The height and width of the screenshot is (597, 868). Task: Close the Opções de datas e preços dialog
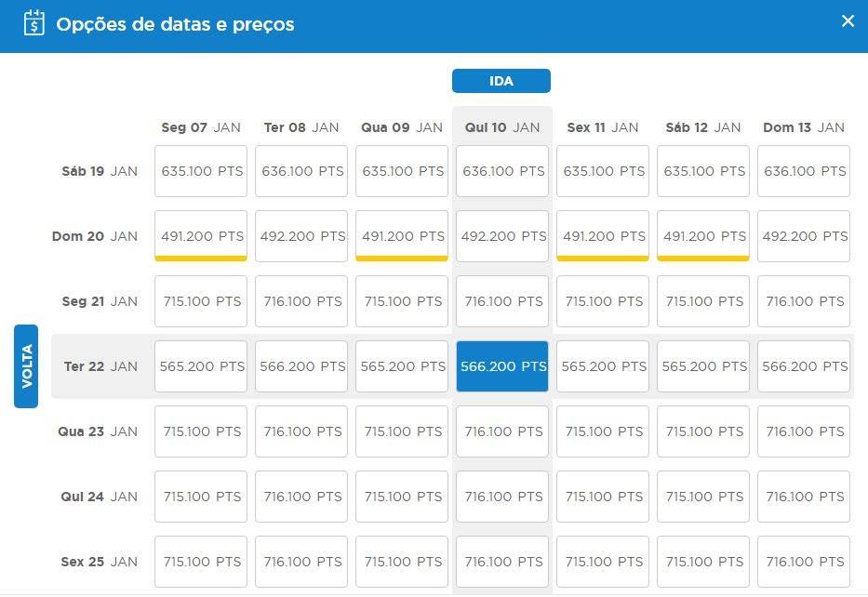click(x=847, y=21)
